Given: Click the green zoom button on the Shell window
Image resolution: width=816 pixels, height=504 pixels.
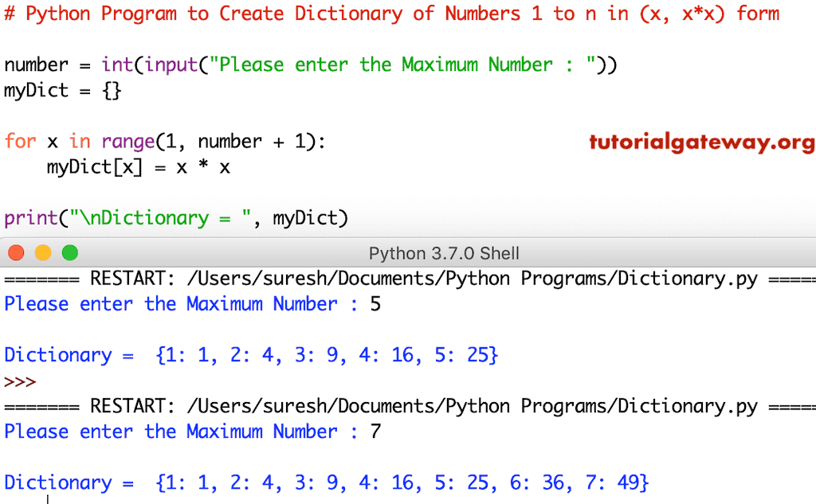Looking at the screenshot, I should click(x=69, y=252).
